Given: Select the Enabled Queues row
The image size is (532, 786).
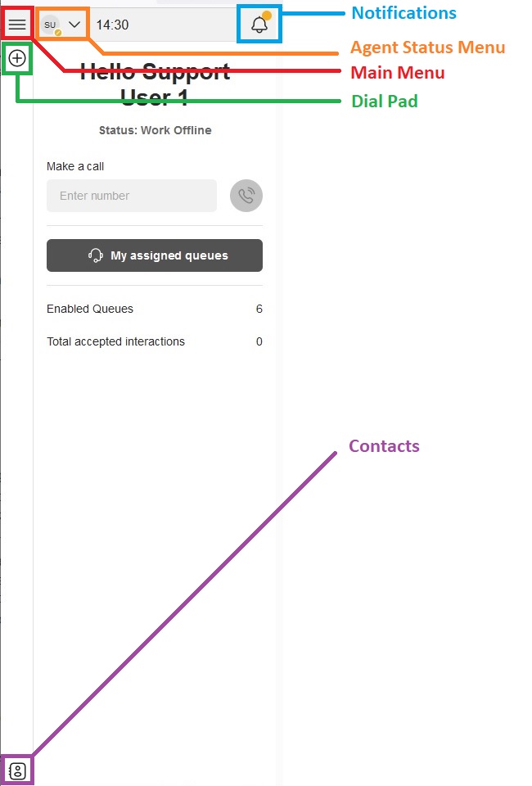Looking at the screenshot, I should tap(155, 309).
